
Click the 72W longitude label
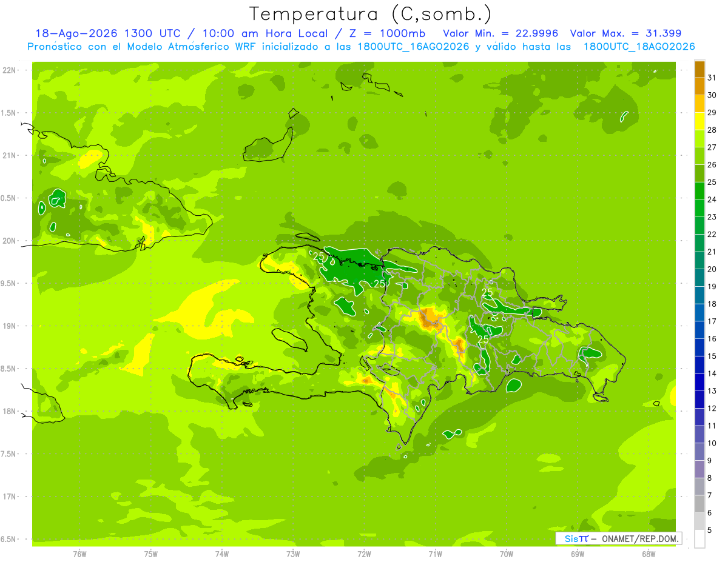point(364,554)
